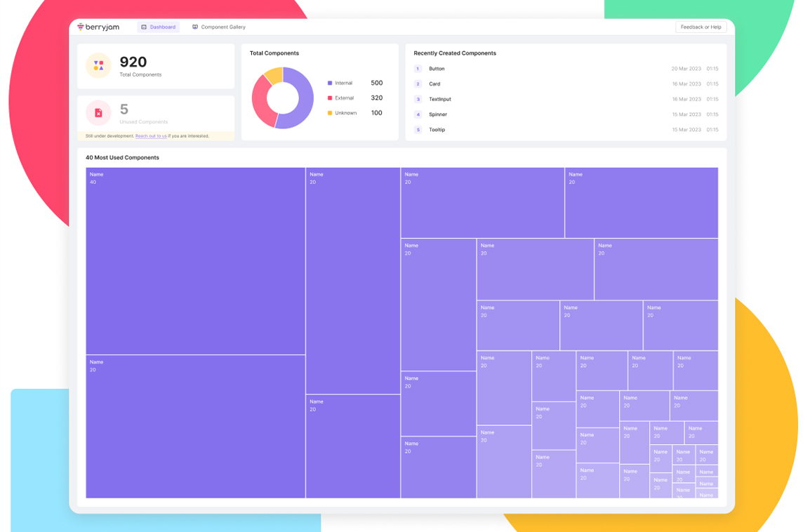Viewport: 803px width, 532px height.
Task: Open the Card component row
Action: 566,84
